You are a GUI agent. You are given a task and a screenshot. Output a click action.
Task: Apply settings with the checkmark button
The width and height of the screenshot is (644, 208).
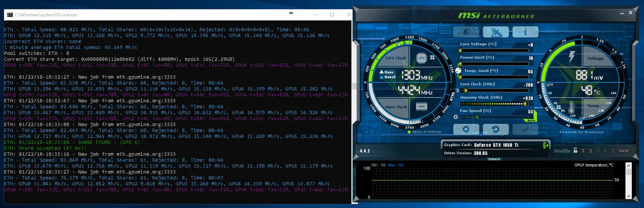tap(524, 129)
